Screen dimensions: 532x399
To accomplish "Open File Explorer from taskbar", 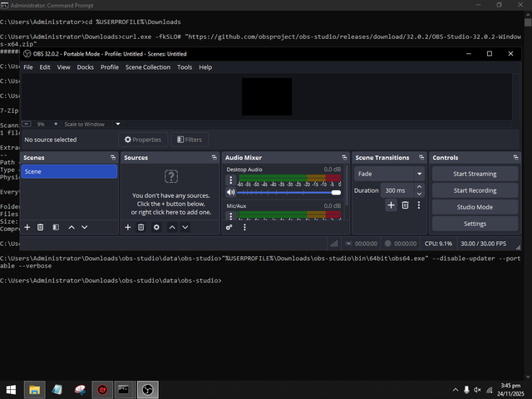I will click(x=34, y=390).
